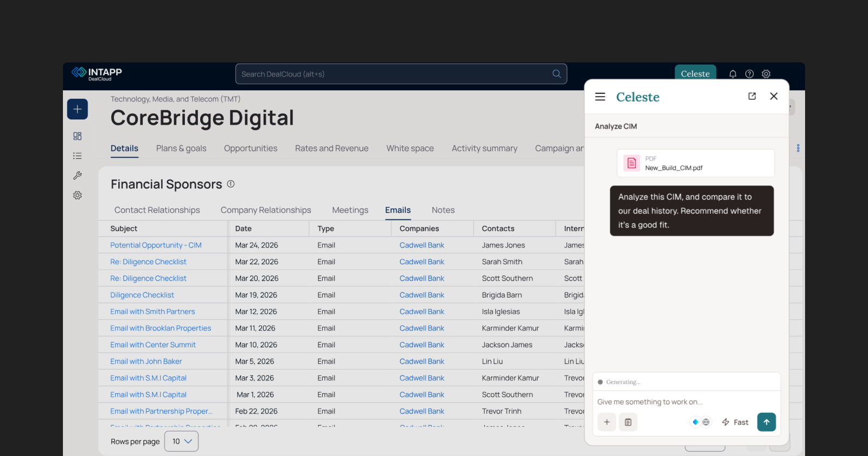
Task: Pop out Celeste panel to new window
Action: pyautogui.click(x=752, y=96)
